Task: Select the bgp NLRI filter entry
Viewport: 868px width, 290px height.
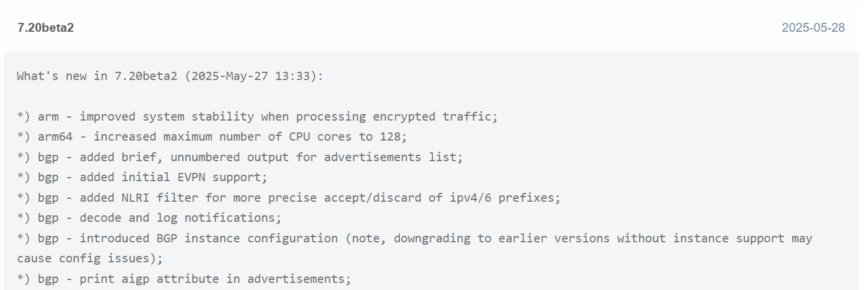Action: tap(289, 198)
